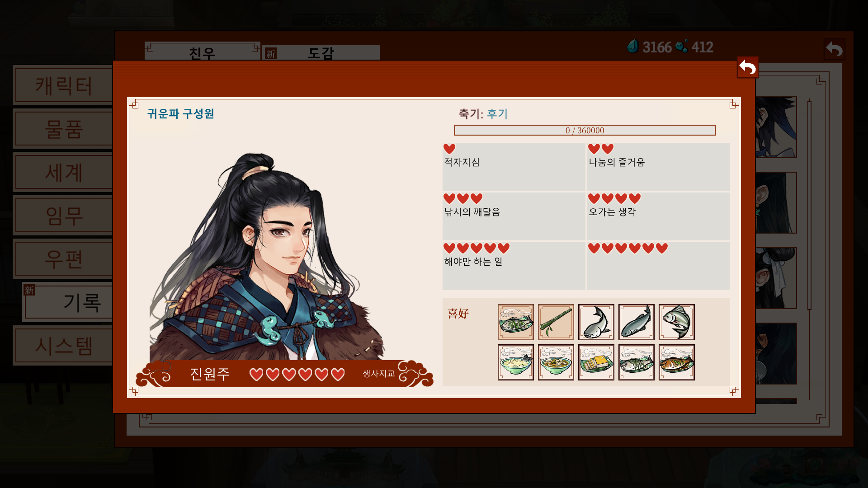Click the blue crystal currency icon
This screenshot has height=488, width=868.
point(633,46)
